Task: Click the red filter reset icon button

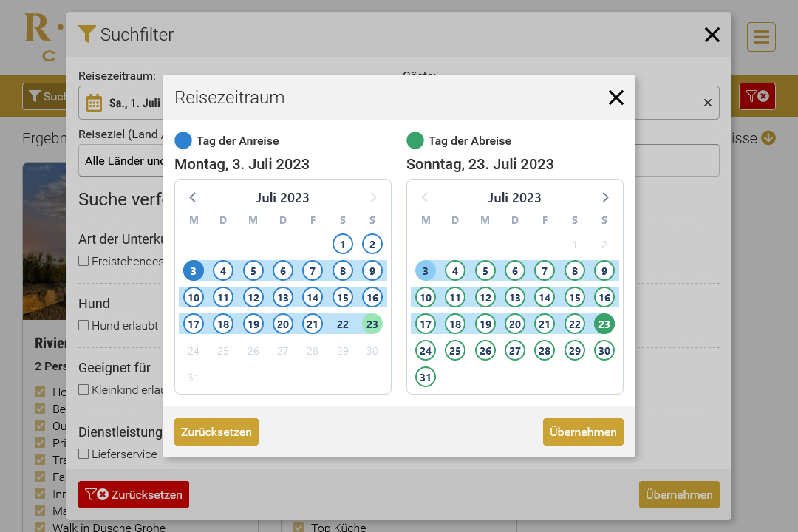Action: click(x=757, y=96)
